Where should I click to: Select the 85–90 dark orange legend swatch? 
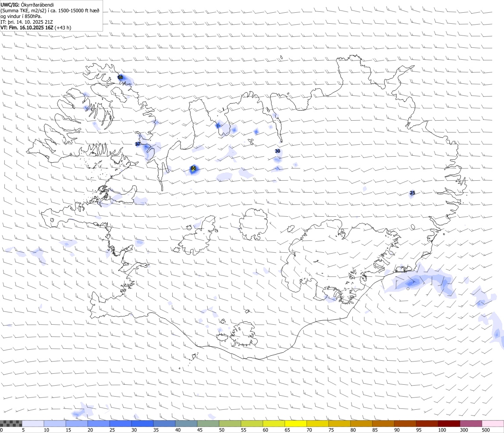tap(383, 423)
